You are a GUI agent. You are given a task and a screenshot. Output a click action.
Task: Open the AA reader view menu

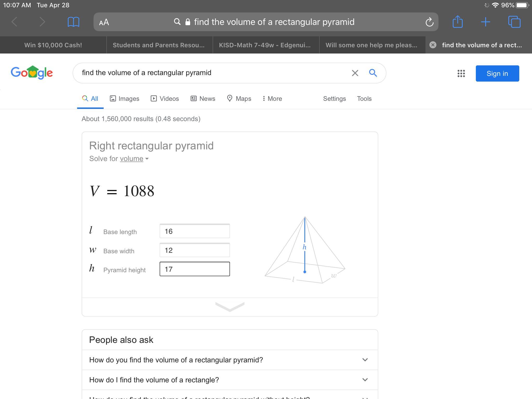[x=104, y=22]
